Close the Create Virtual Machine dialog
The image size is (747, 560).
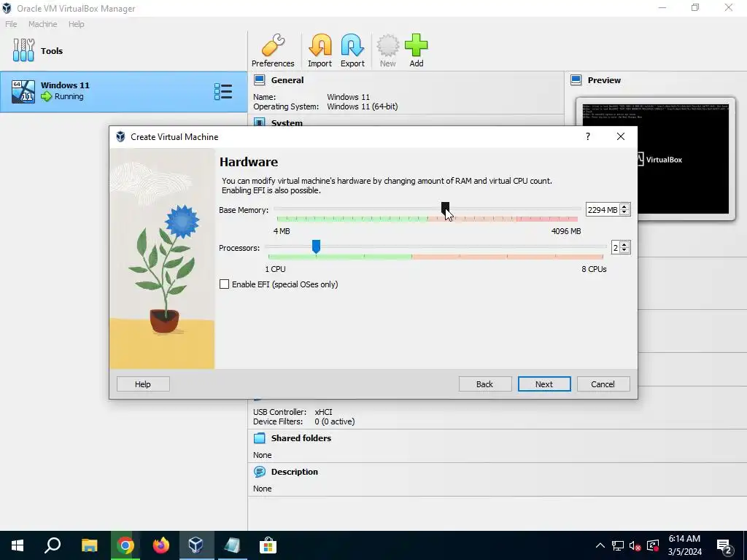(x=620, y=136)
